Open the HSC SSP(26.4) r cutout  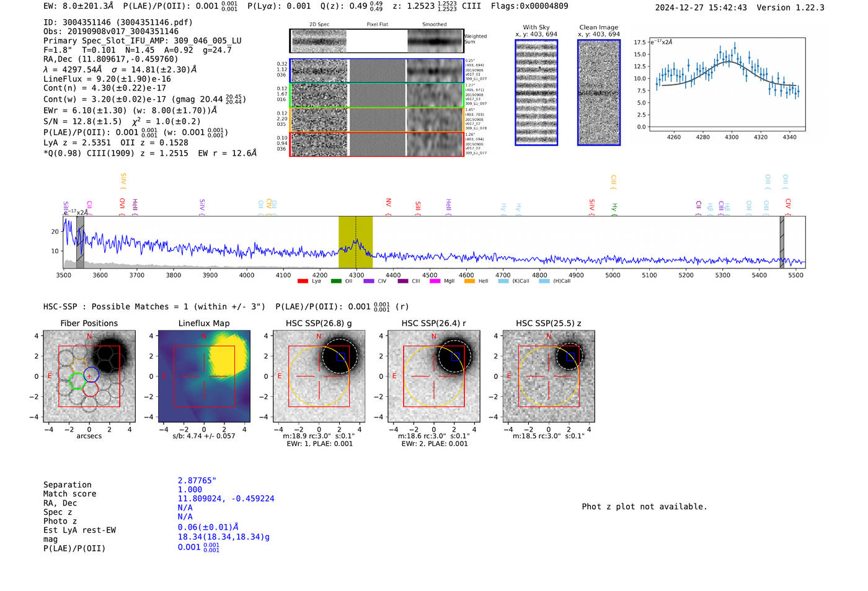click(434, 376)
